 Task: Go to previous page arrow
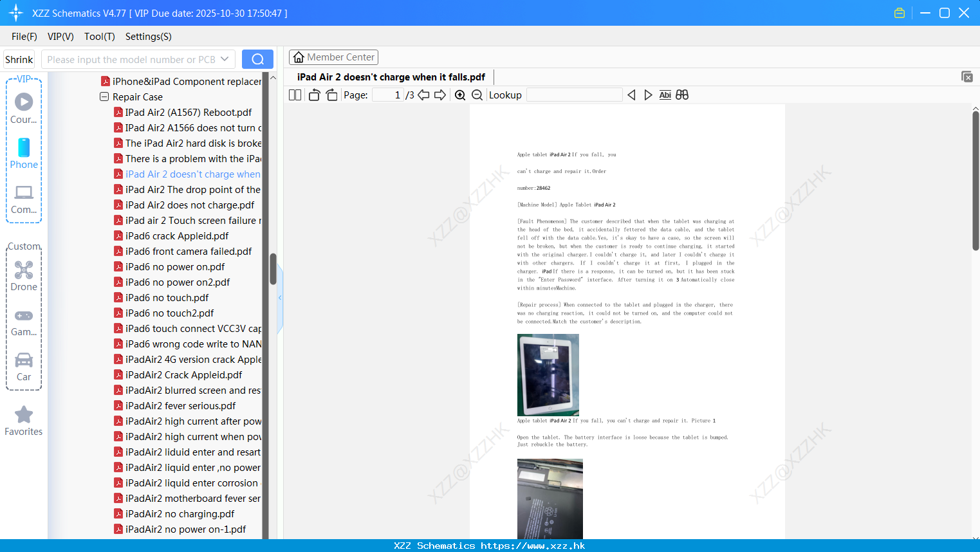(x=423, y=95)
